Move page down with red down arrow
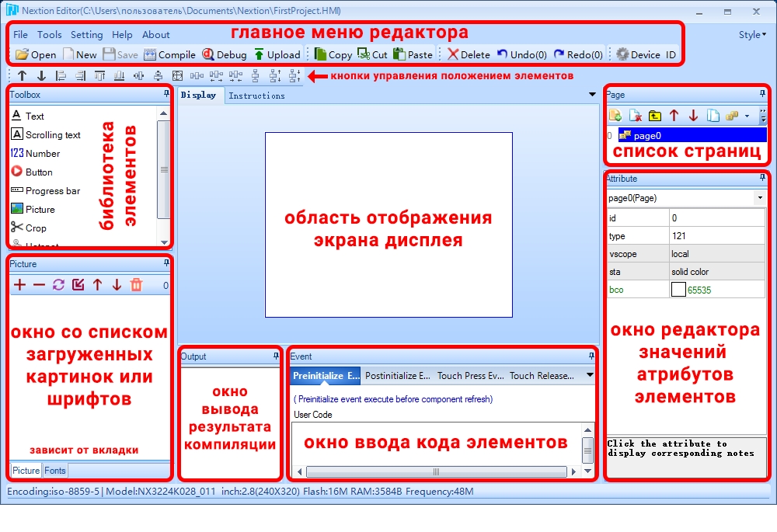 coord(693,116)
